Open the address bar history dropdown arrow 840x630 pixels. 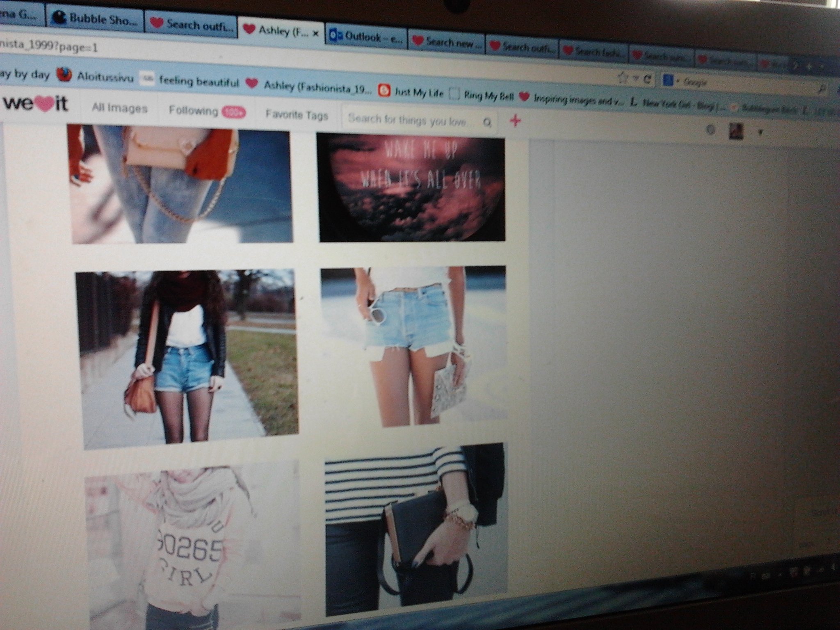click(635, 79)
